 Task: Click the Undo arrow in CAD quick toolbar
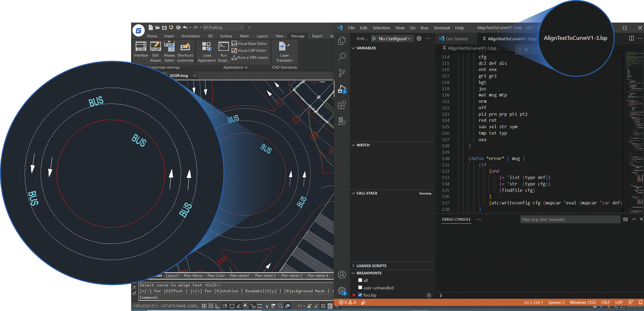point(185,27)
